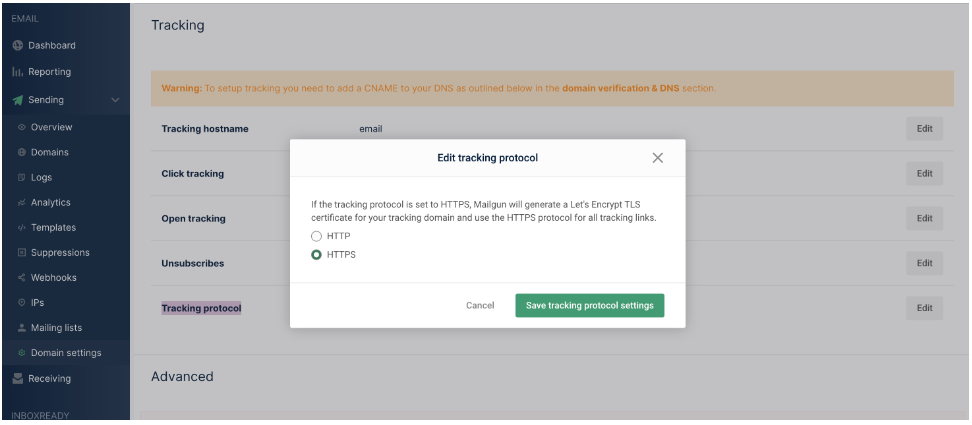Click the IPs location pin icon
972x425 pixels.
click(22, 303)
